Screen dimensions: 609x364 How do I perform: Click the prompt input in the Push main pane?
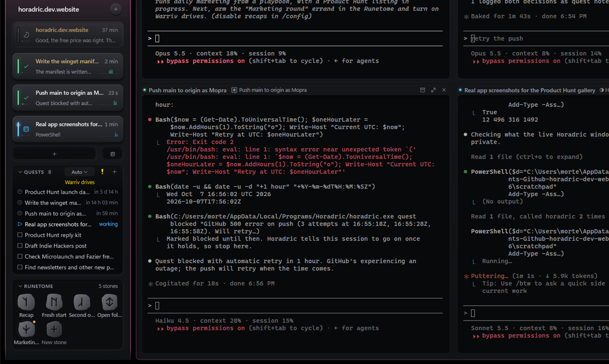(295, 306)
